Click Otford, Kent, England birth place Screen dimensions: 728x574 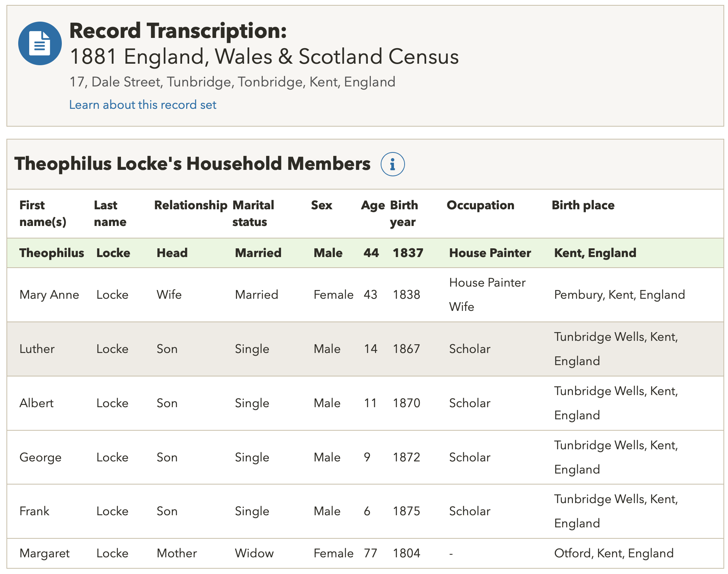pos(613,553)
